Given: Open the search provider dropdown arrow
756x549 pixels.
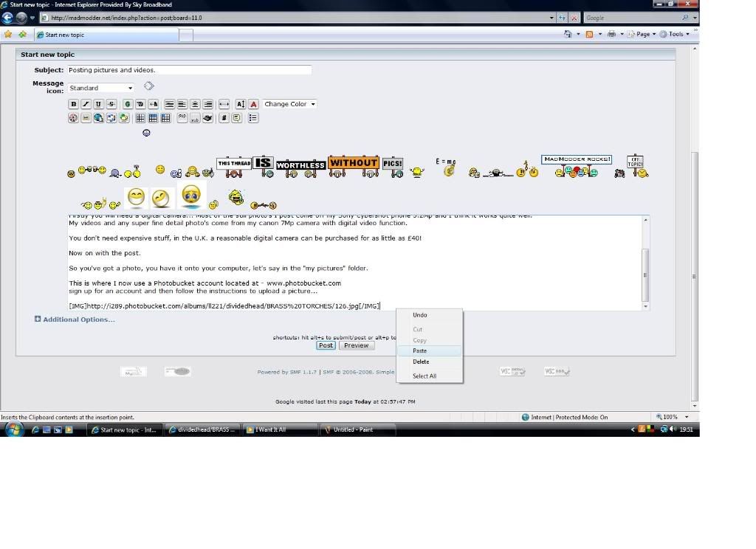Looking at the screenshot, I should 695,18.
